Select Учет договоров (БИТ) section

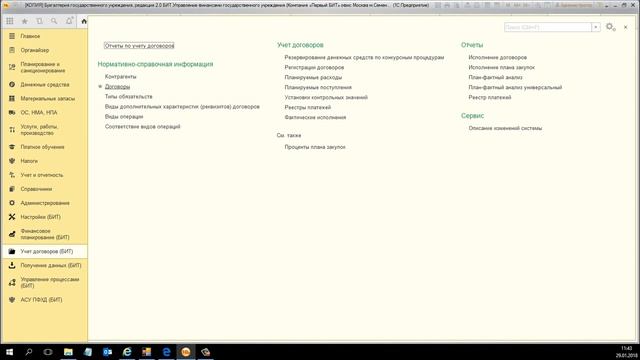pyautogui.click(x=44, y=251)
